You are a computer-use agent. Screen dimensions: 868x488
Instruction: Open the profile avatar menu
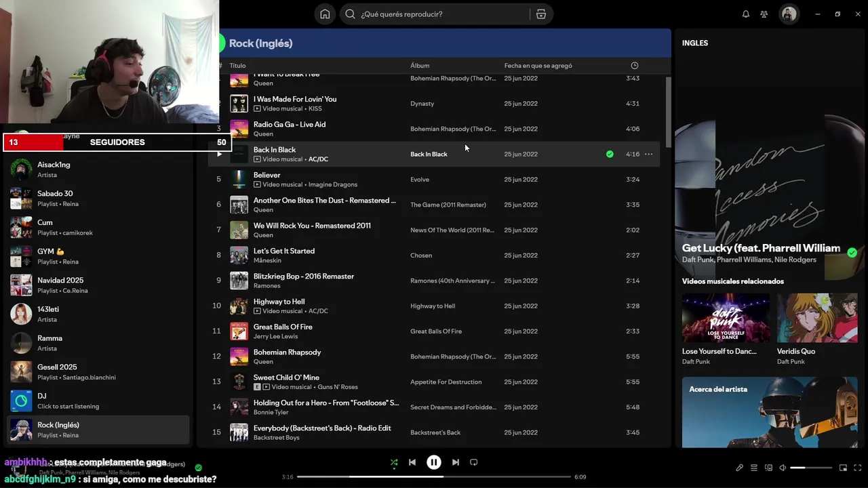(x=789, y=14)
